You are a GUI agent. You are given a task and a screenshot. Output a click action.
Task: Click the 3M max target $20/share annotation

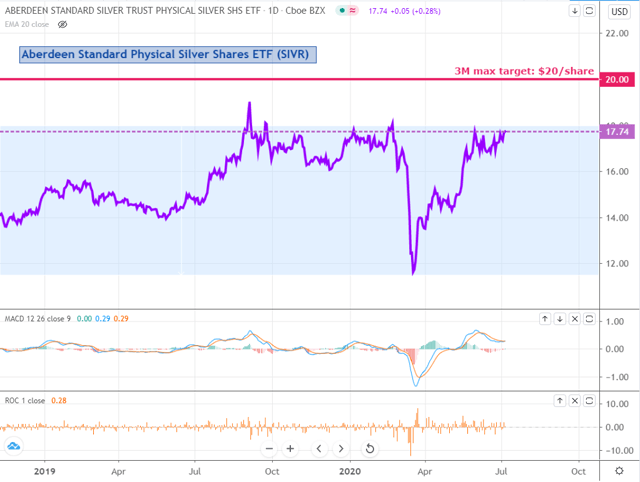coord(524,71)
